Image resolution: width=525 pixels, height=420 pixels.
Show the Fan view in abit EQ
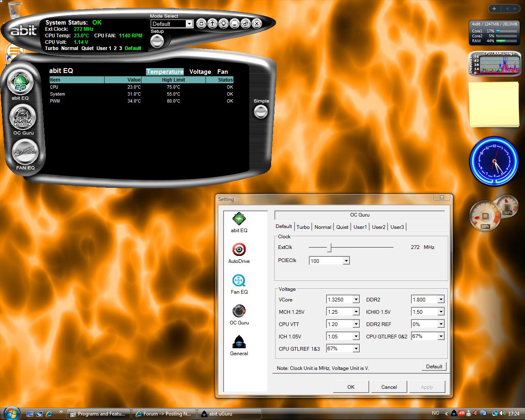tap(223, 72)
